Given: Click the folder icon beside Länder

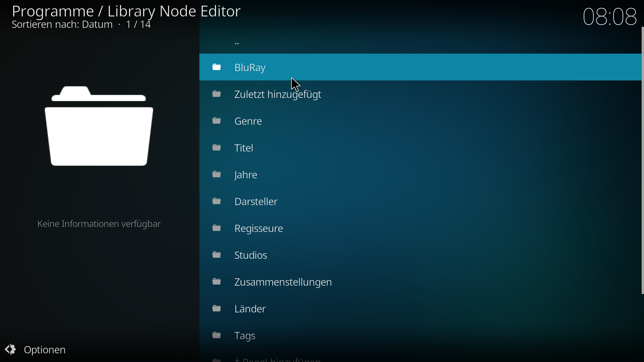Looking at the screenshot, I should coord(217,309).
